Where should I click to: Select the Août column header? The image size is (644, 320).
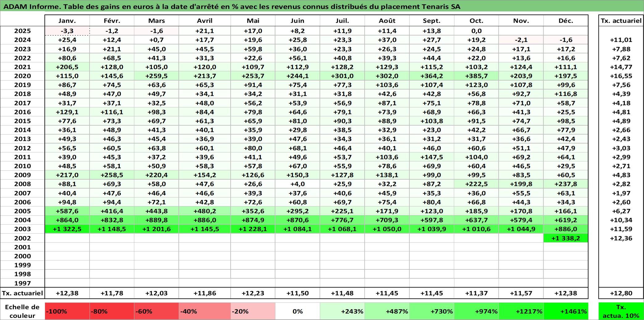387,21
